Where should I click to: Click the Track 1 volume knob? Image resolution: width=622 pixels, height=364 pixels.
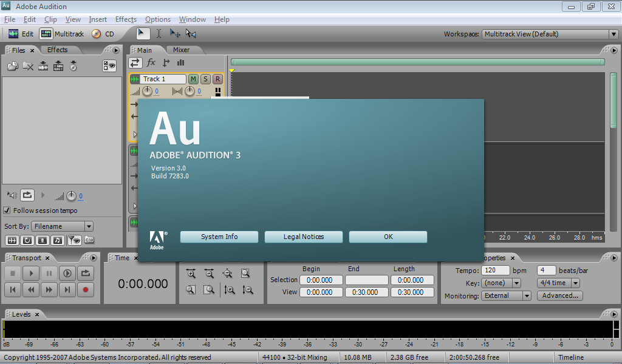tap(147, 92)
